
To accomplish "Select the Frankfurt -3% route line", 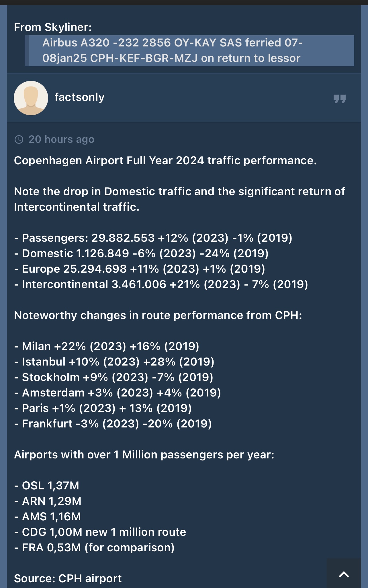I will 113,424.
